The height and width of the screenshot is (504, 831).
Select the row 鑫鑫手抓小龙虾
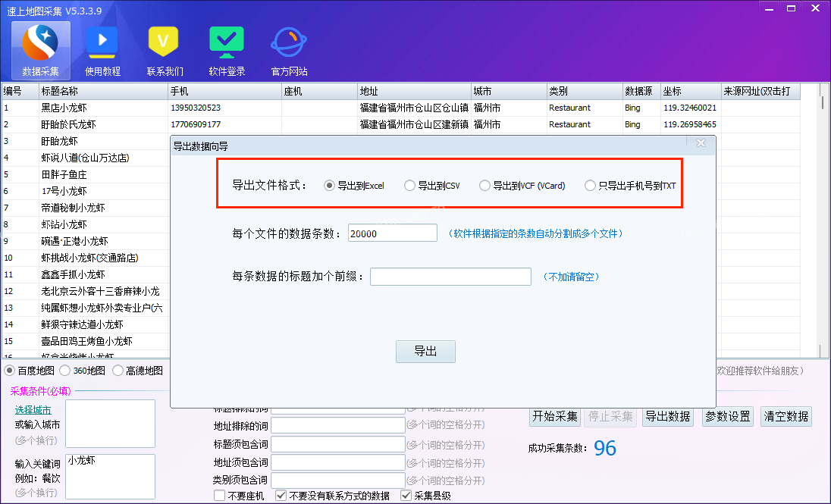pos(85,274)
